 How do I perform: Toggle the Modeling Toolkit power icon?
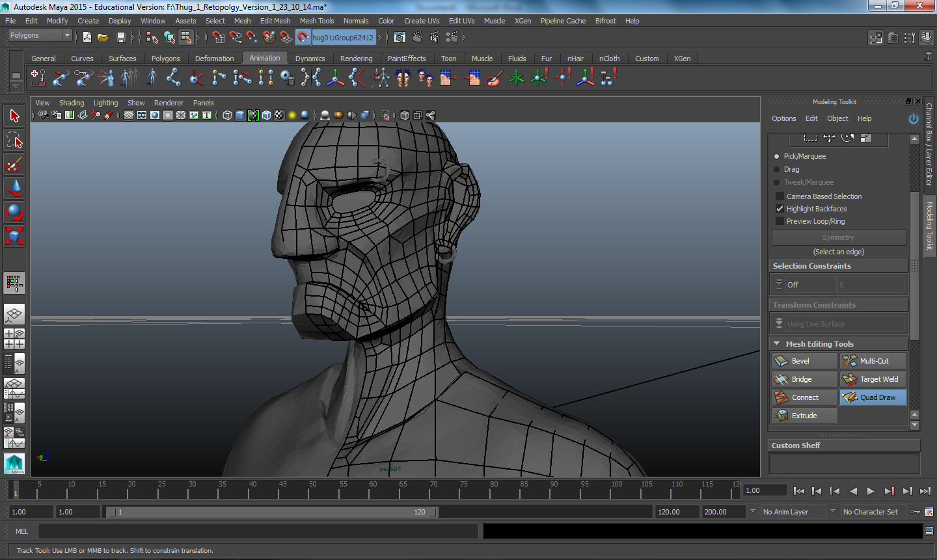pyautogui.click(x=914, y=119)
